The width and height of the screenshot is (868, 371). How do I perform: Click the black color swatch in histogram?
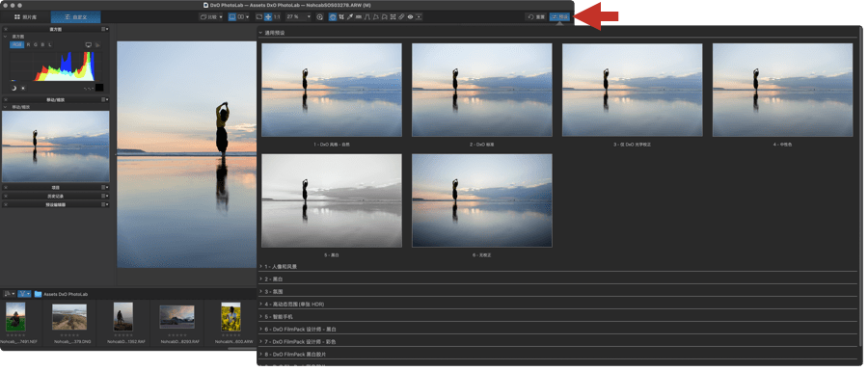coord(99,88)
